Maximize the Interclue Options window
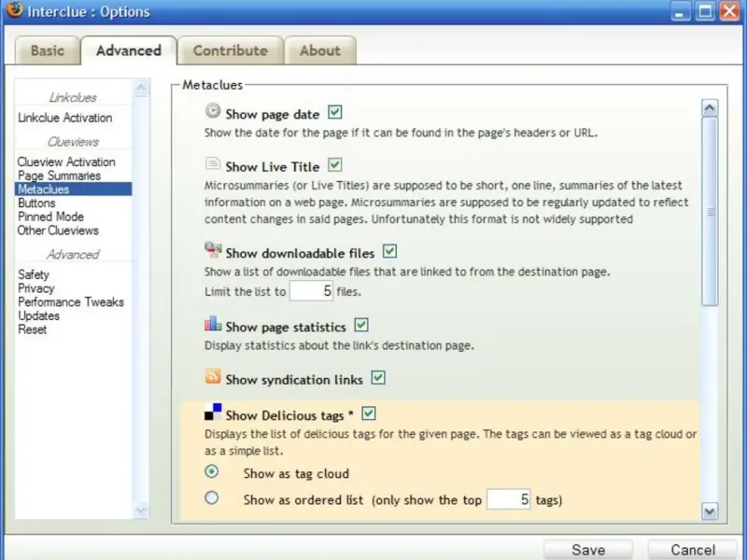This screenshot has height=560, width=747. [x=705, y=10]
